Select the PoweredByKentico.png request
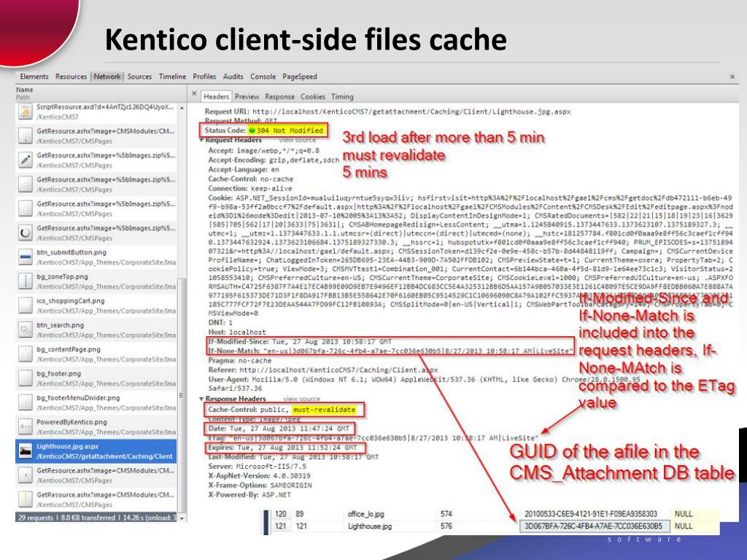This screenshot has height=560, width=747. tap(97, 427)
